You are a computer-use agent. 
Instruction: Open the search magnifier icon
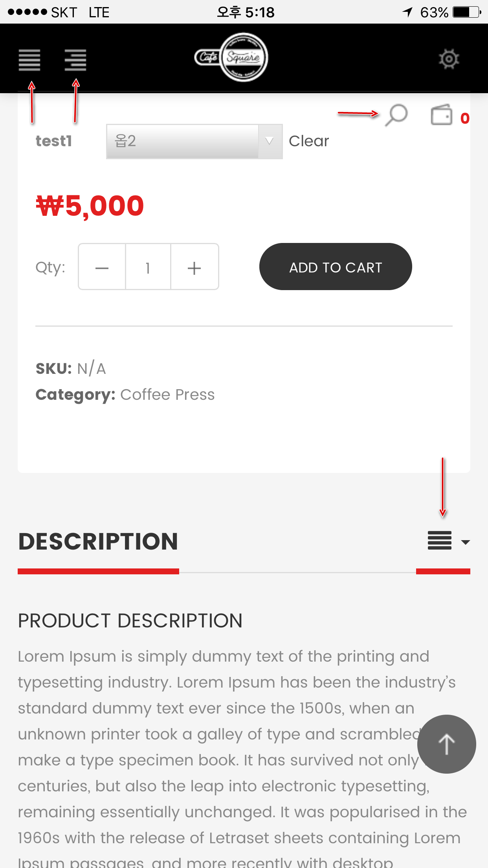(396, 115)
